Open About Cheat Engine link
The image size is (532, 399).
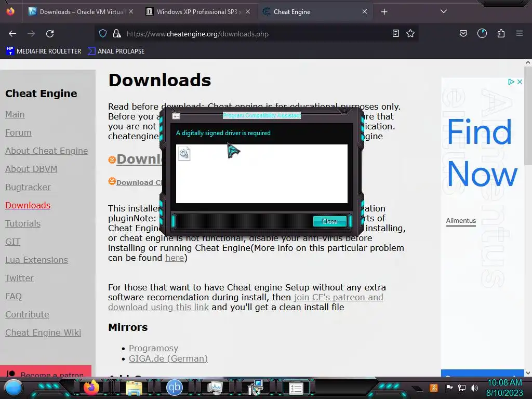click(x=46, y=151)
